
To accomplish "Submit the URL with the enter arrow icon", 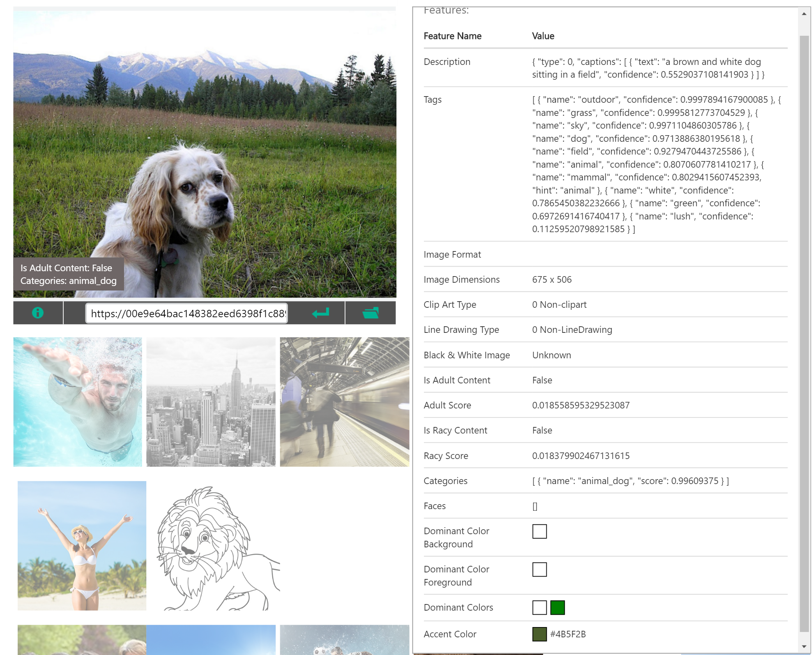I will 320,313.
